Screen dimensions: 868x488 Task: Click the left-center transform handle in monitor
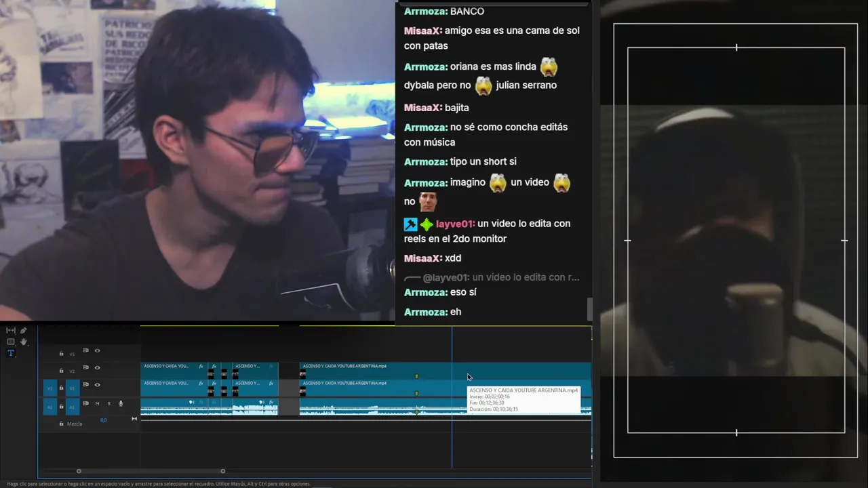pyautogui.click(x=627, y=240)
